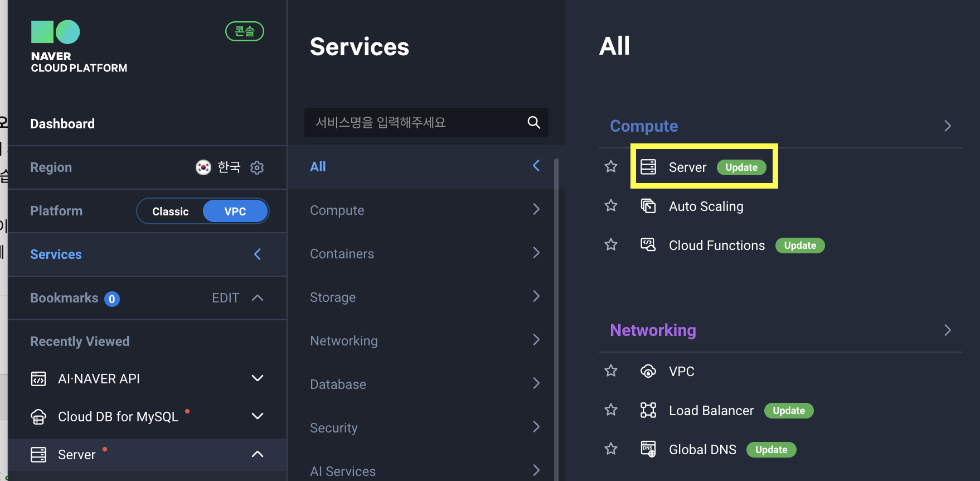Click the Auto Scaling service icon
The height and width of the screenshot is (481, 980).
[x=648, y=206]
